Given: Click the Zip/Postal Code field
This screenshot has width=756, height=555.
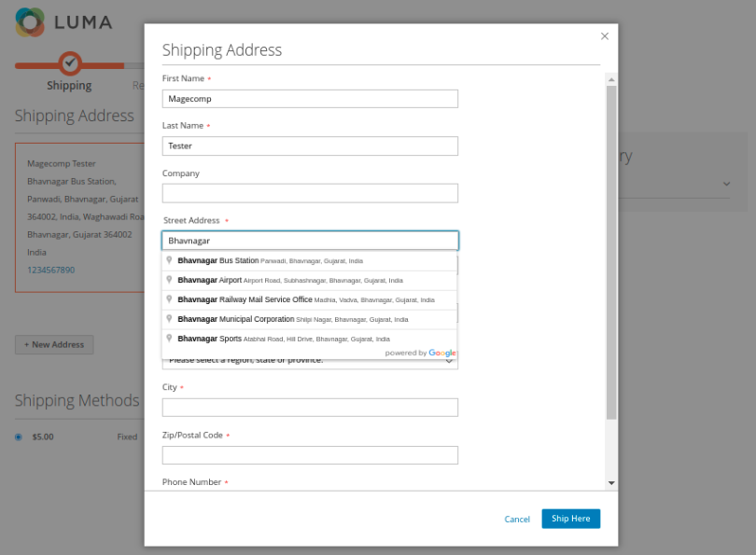Looking at the screenshot, I should click(310, 455).
